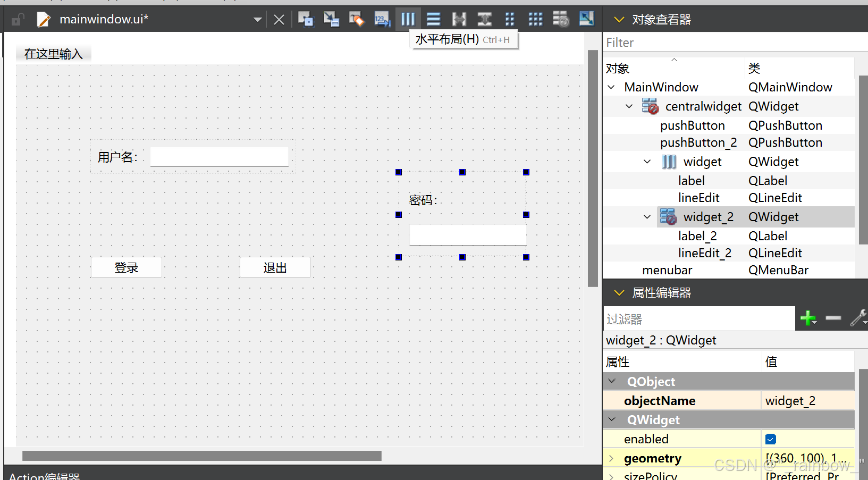868x480 pixels.
Task: Collapse the widget tree node
Action: [647, 162]
